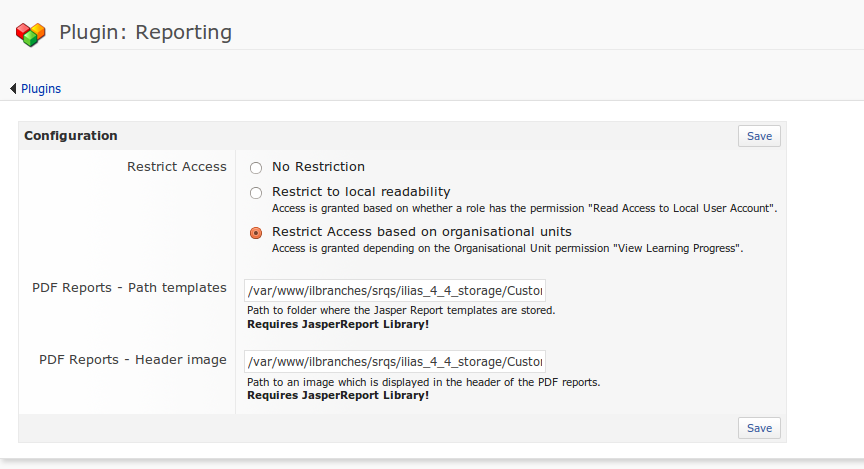The image size is (864, 469).
Task: Focus the Header image path field
Action: pos(395,361)
